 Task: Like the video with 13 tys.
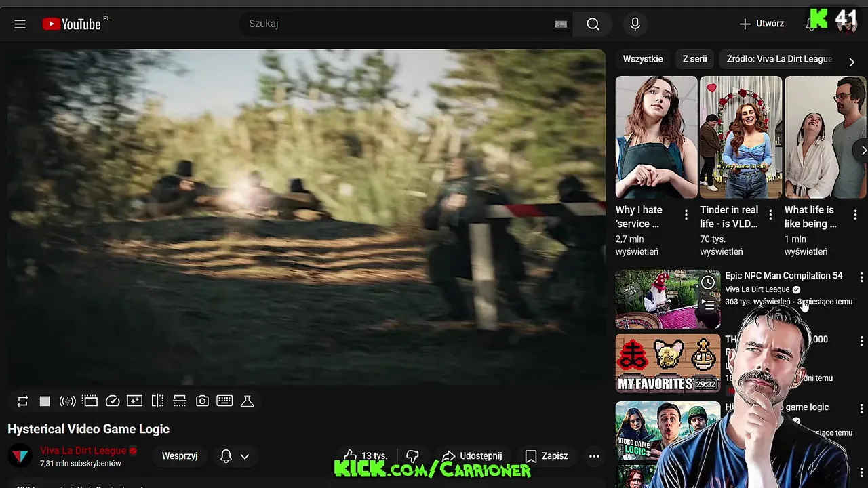point(365,456)
